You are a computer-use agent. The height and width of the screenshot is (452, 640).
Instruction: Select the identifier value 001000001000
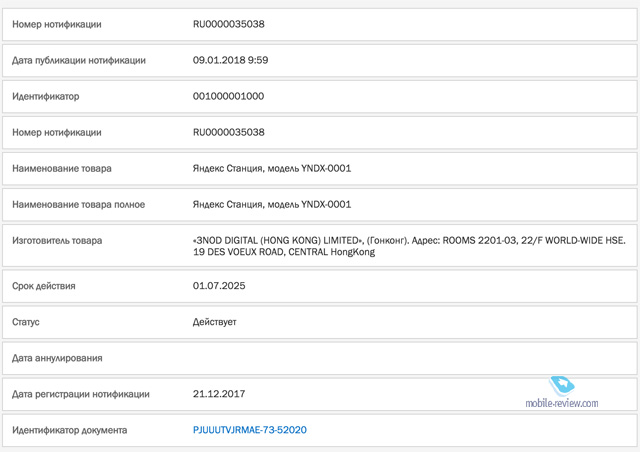[228, 96]
